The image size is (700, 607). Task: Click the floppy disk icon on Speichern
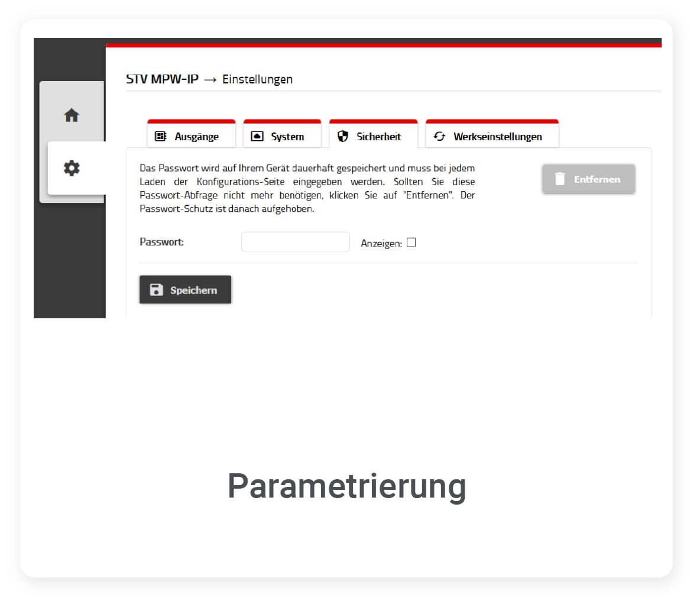[156, 290]
